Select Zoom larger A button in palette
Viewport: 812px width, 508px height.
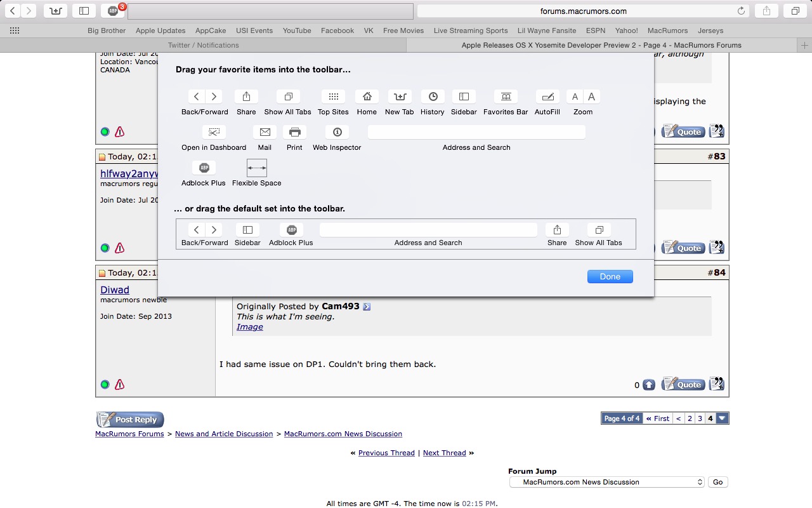click(592, 97)
